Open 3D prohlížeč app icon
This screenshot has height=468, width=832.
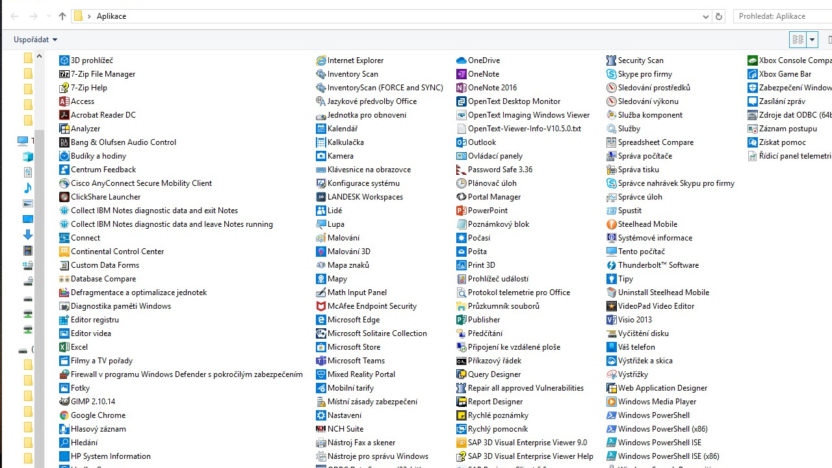[64, 60]
